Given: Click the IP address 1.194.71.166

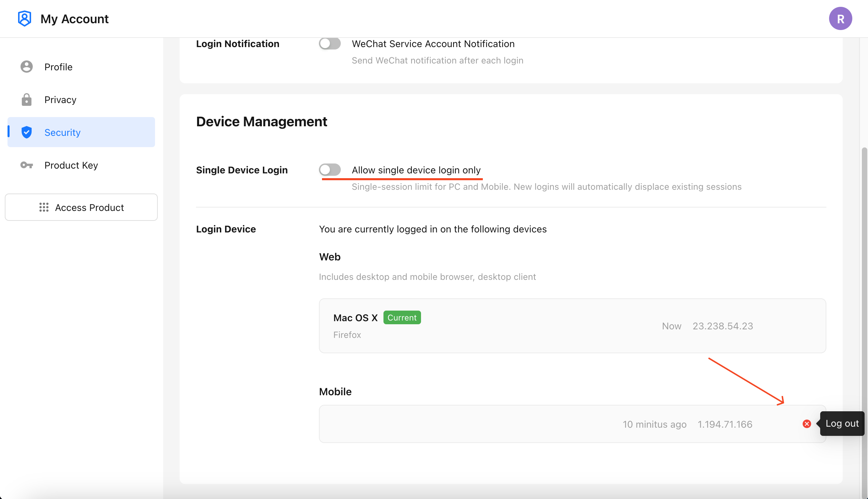Looking at the screenshot, I should pos(725,424).
